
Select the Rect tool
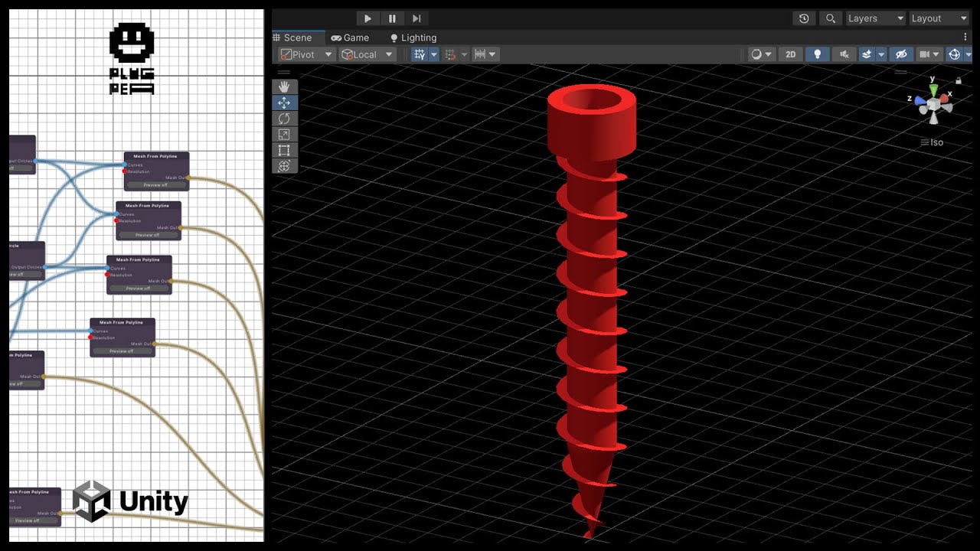284,150
